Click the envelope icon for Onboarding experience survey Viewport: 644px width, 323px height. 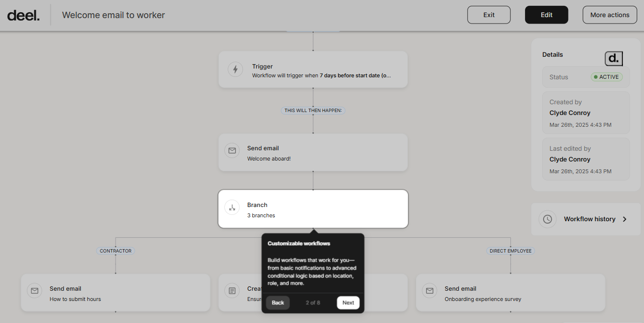429,291
